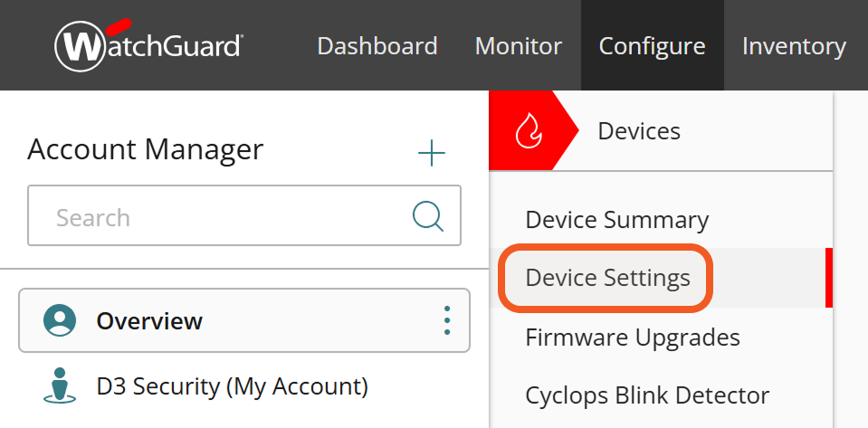Open the Inventory menu

click(794, 46)
